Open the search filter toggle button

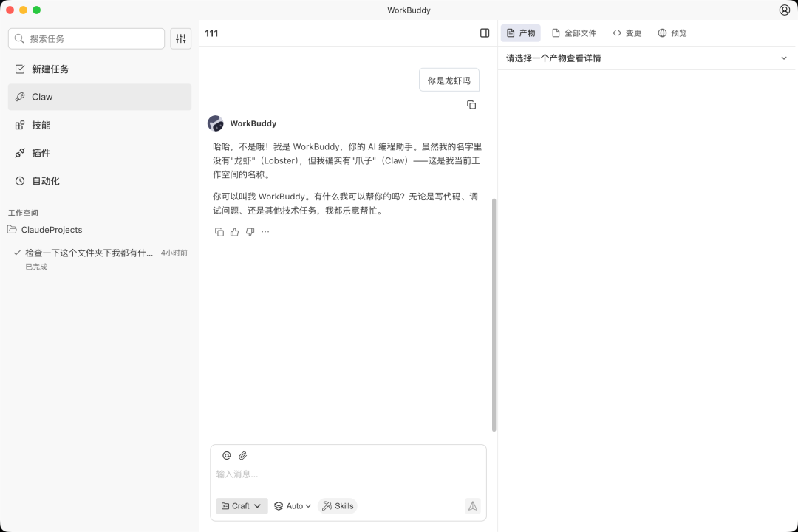tap(180, 38)
